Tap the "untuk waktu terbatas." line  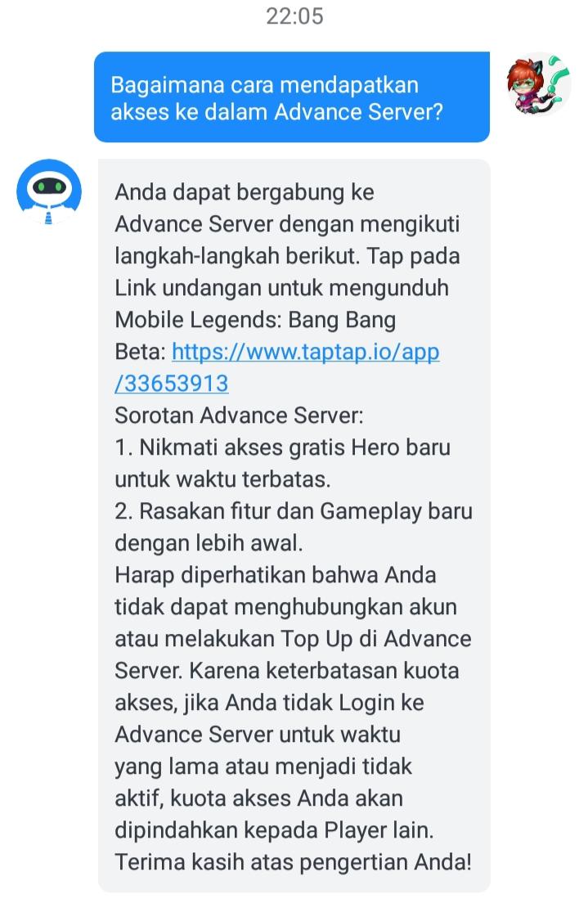click(x=222, y=479)
